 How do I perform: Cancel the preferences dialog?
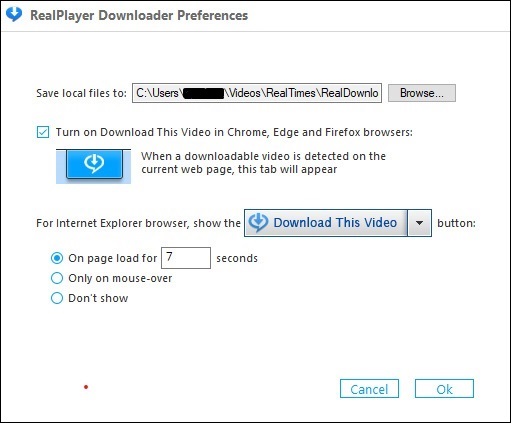click(369, 389)
